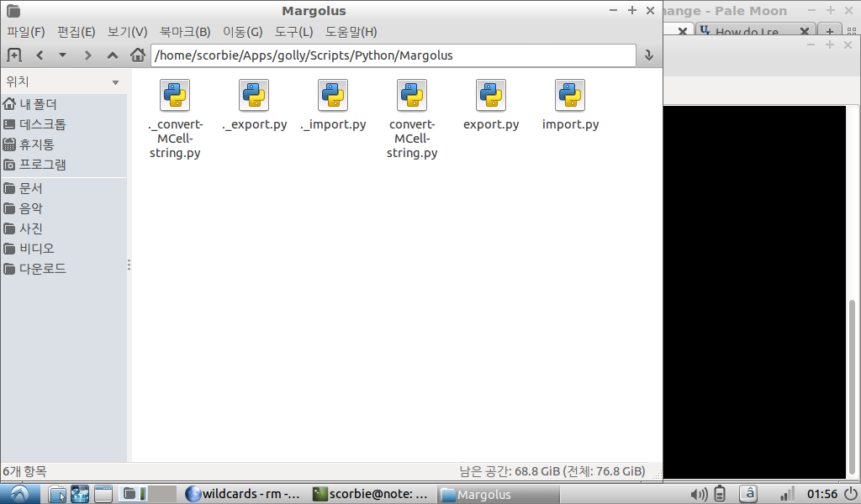This screenshot has height=504, width=861.
Task: Go back to the previous folder
Action: (x=40, y=55)
